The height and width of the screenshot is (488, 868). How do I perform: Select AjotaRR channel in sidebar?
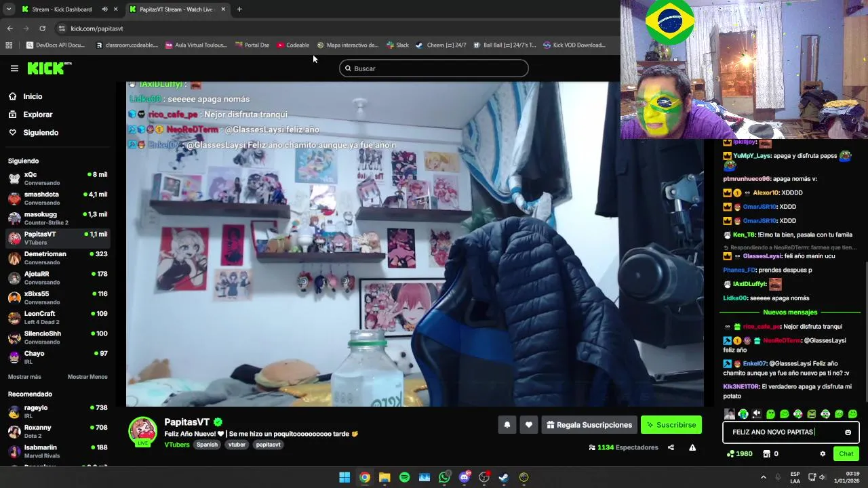coord(58,278)
